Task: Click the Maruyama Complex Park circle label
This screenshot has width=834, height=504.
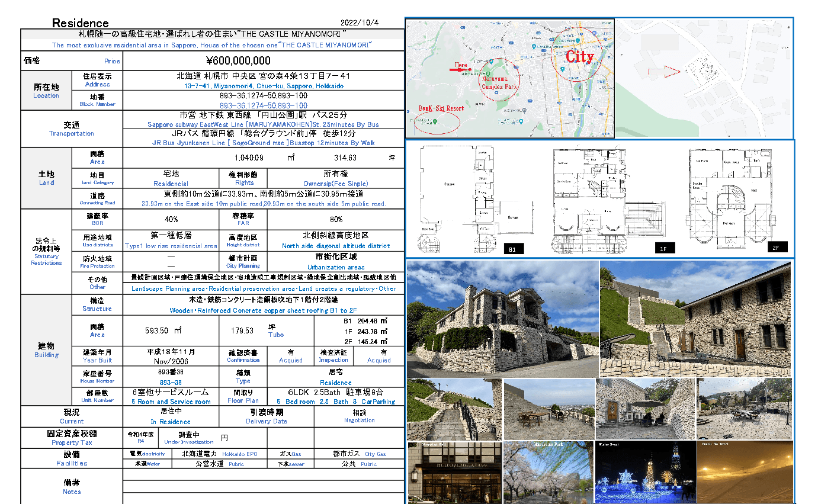Action: point(499,82)
